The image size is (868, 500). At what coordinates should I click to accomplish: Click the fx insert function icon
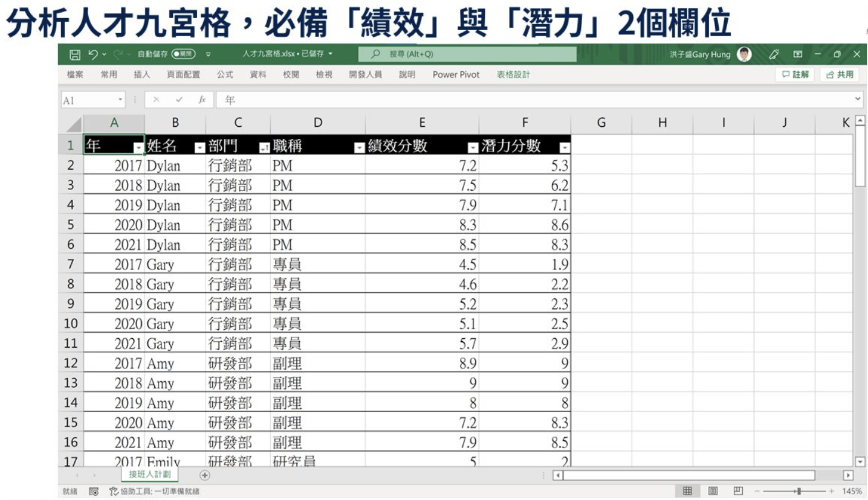(x=202, y=100)
